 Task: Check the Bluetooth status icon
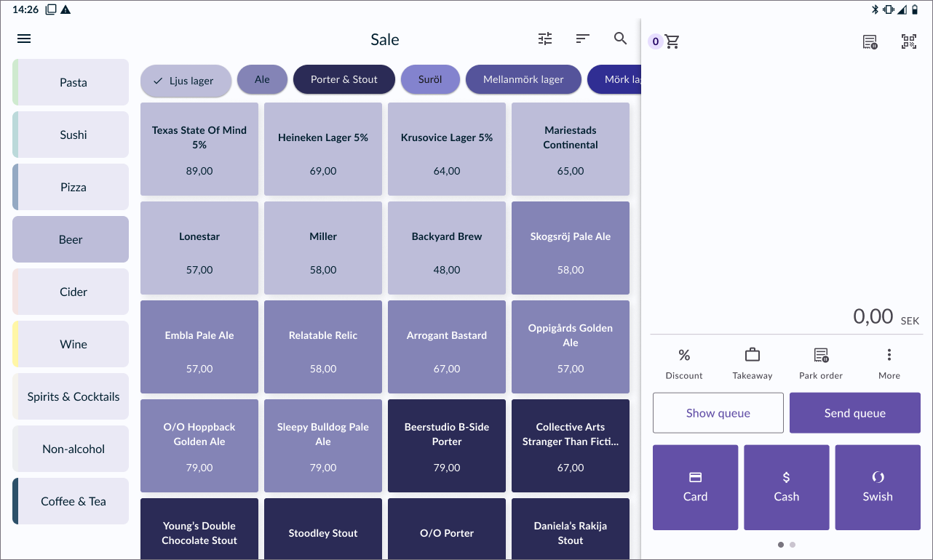pyautogui.click(x=876, y=9)
